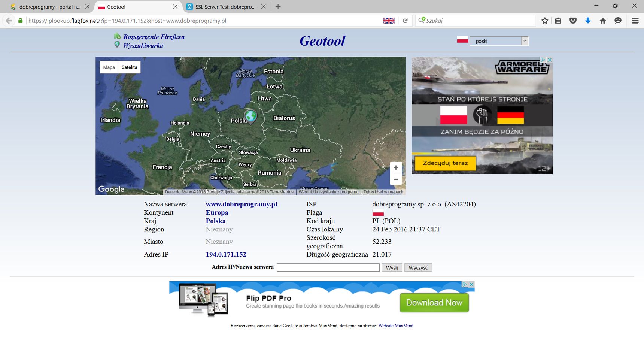The height and width of the screenshot is (345, 644).
Task: Open the Firefox hamburger menu
Action: [635, 21]
